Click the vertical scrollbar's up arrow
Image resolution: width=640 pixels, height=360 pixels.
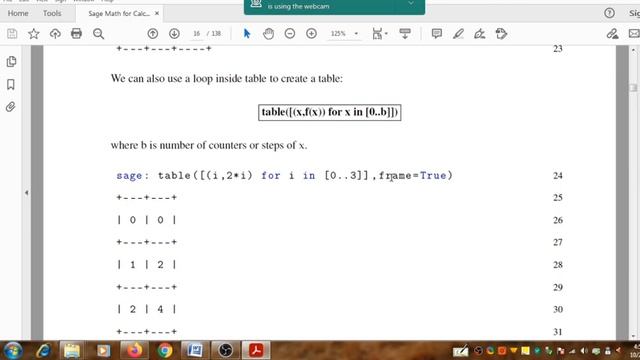tap(633, 50)
